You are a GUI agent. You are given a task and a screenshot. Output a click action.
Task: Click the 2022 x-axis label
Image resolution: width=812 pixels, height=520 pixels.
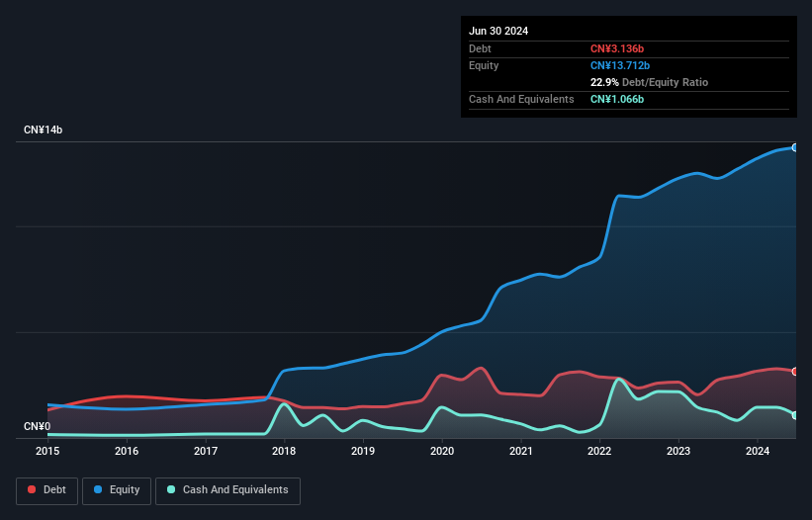599,451
